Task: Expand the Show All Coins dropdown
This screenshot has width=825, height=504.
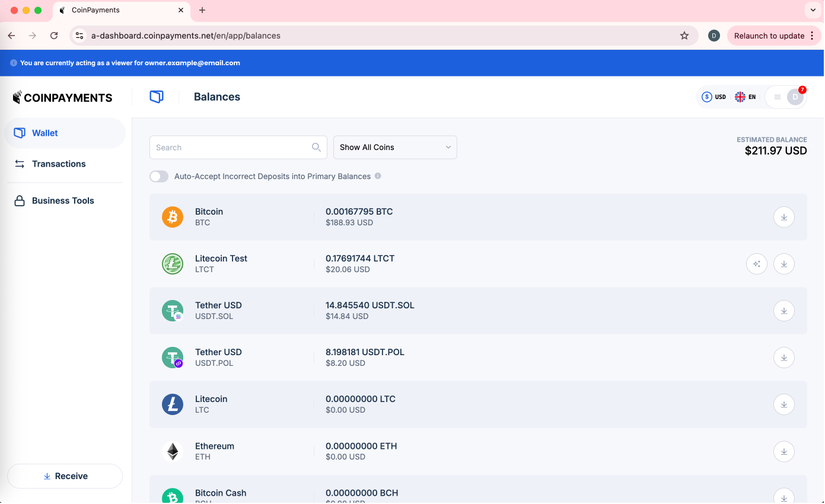Action: click(x=395, y=148)
